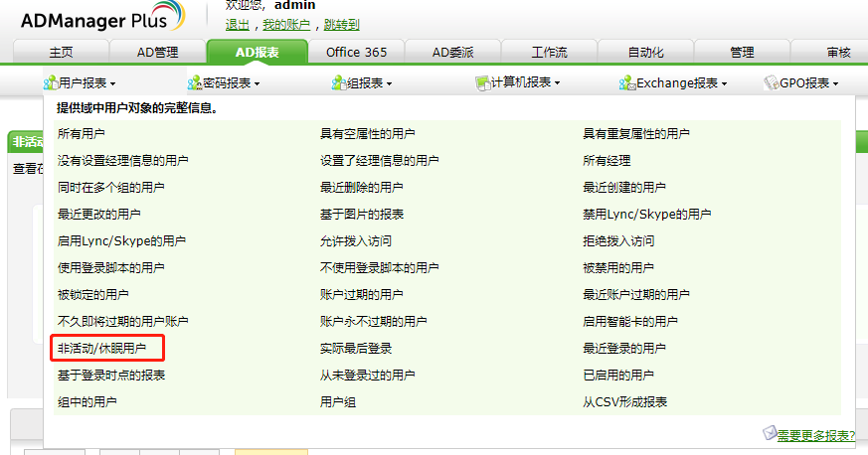The width and height of the screenshot is (868, 455).
Task: Click the 计算机报表 computer icon
Action: [482, 82]
